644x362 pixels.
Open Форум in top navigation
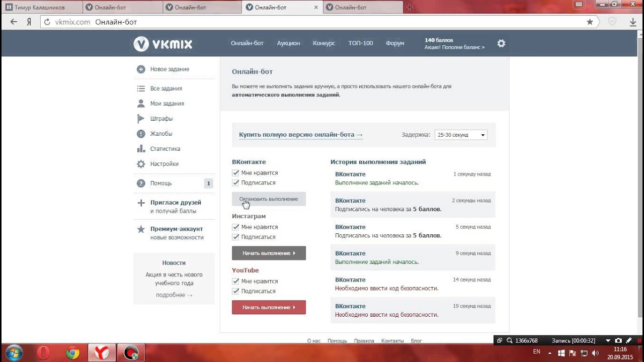coord(395,43)
